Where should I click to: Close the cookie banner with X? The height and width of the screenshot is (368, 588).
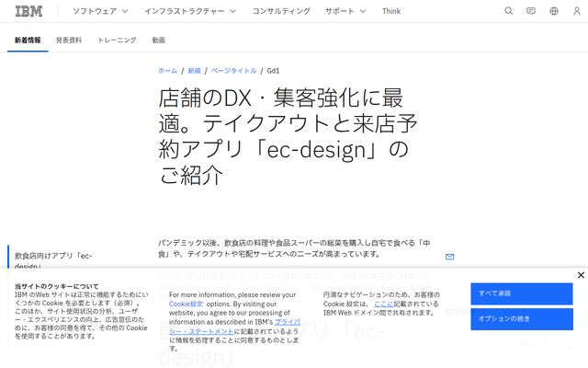tap(581, 275)
